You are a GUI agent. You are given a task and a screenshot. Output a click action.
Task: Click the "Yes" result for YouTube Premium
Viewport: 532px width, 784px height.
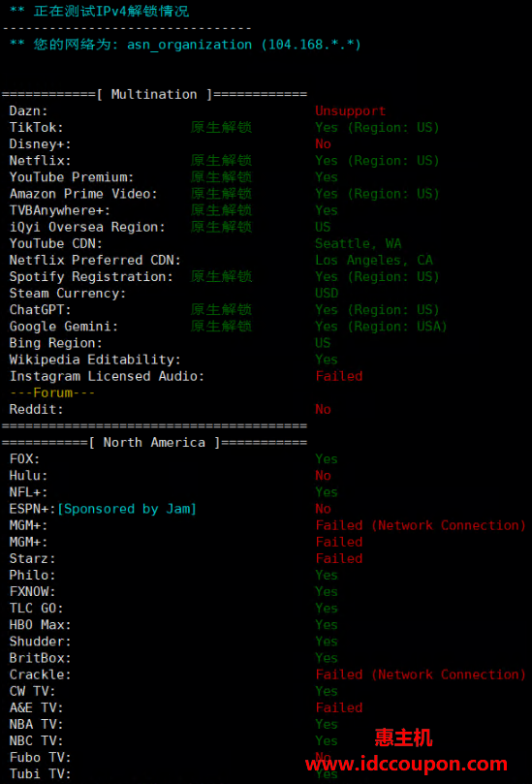[x=327, y=177]
